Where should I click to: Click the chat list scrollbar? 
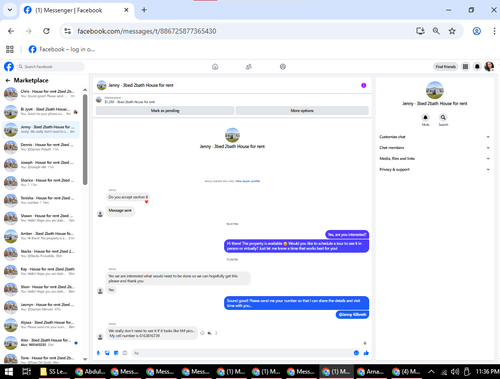[x=85, y=139]
